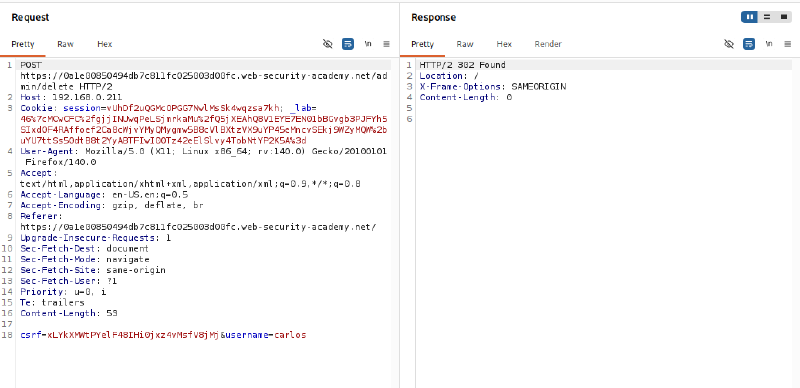Click the Te: trailers header
This screenshot has height=388, width=800.
[53, 303]
